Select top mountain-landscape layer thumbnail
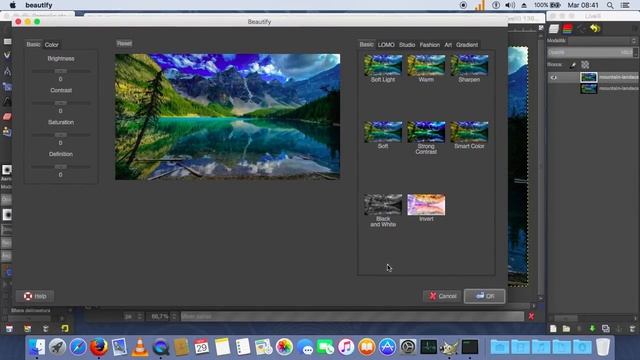The height and width of the screenshot is (360, 640). [x=589, y=77]
